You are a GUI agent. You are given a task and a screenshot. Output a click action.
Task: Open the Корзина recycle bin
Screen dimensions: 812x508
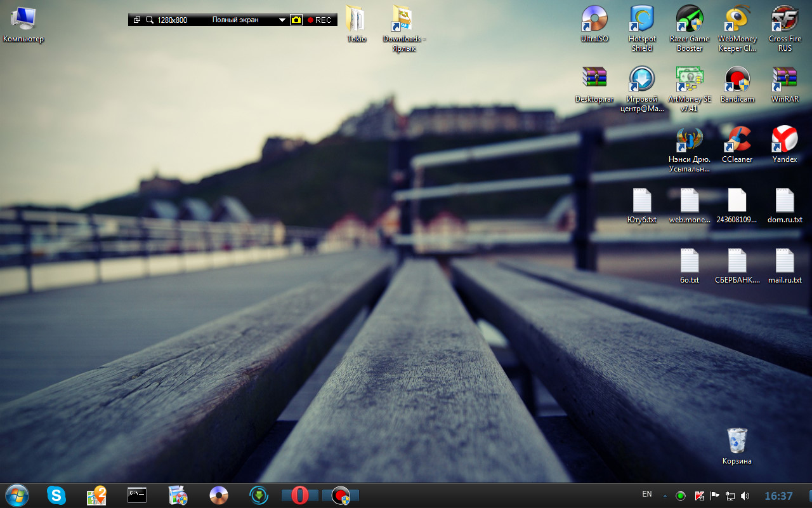[x=737, y=446]
